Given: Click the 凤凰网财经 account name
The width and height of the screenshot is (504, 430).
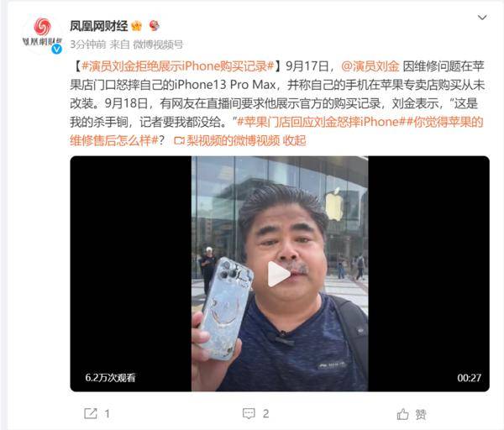Looking at the screenshot, I should [99, 26].
